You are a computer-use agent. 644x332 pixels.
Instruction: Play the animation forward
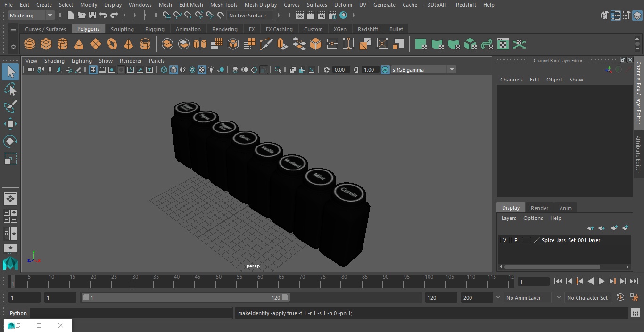(x=601, y=281)
